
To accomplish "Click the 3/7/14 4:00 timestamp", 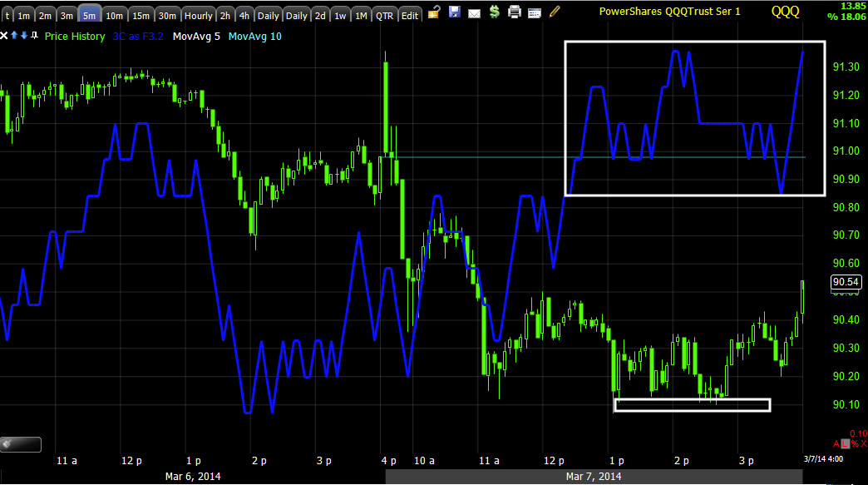I will click(x=823, y=459).
